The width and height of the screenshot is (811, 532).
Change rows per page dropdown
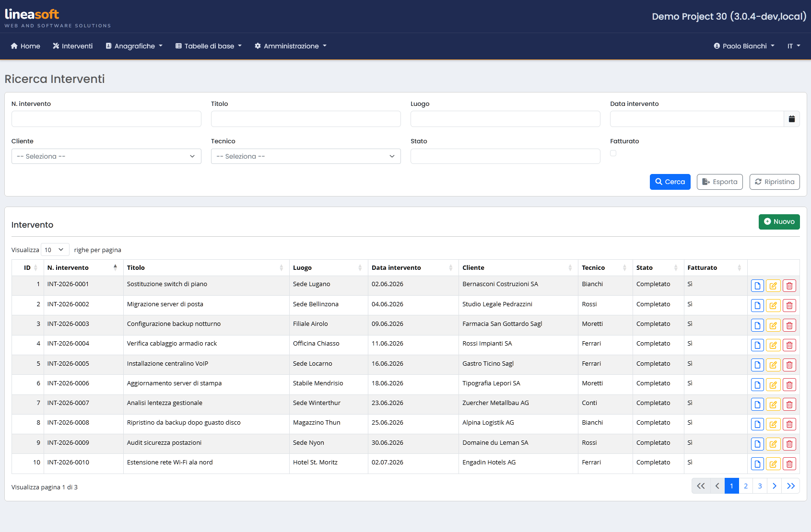55,250
